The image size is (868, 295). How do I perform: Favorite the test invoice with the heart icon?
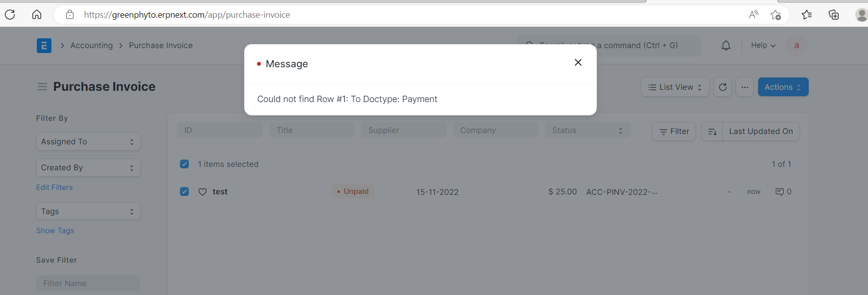(x=202, y=191)
